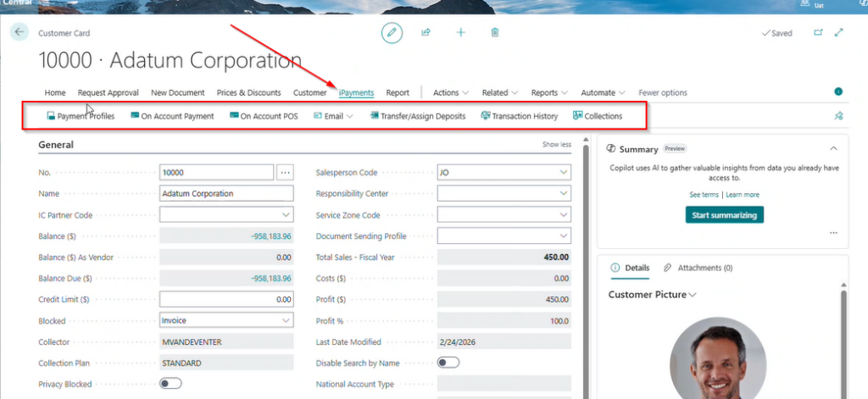View Transaction History

[x=520, y=116]
